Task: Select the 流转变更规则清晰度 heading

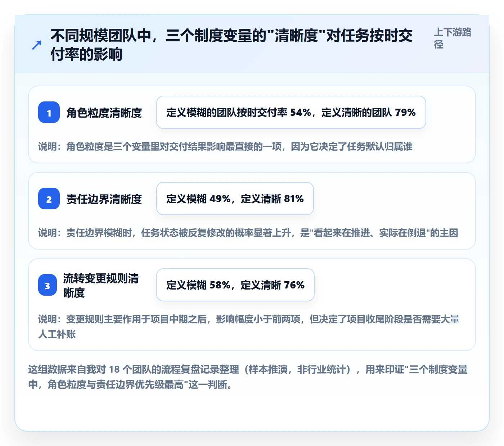Action: point(101,285)
